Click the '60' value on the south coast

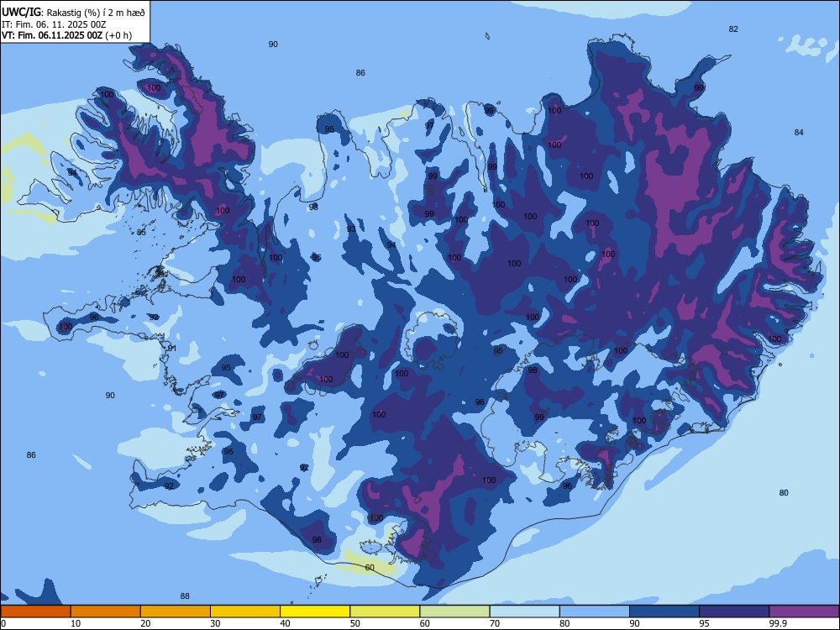370,568
